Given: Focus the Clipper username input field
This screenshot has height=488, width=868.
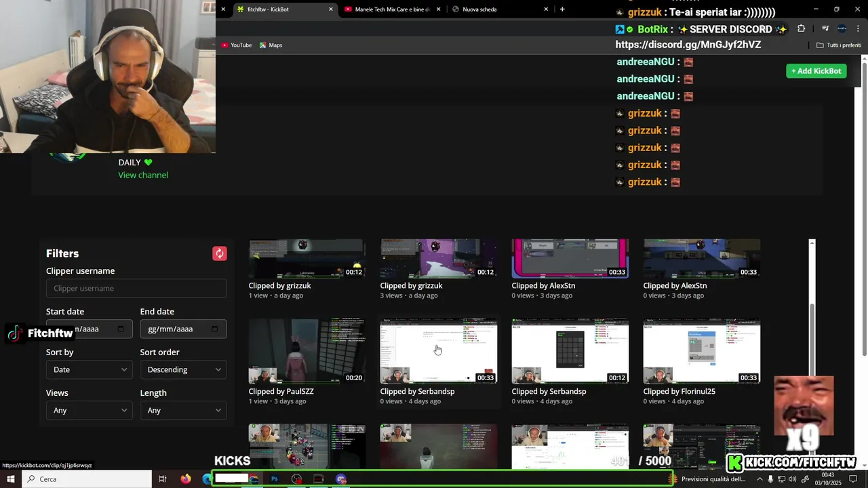Looking at the screenshot, I should pos(136,288).
